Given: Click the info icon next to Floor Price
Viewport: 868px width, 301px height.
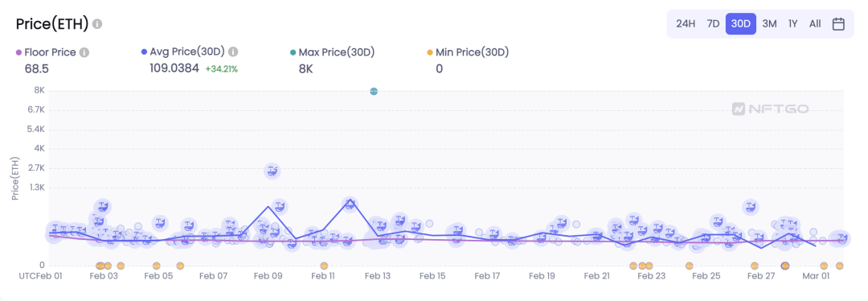Looking at the screenshot, I should 84,52.
